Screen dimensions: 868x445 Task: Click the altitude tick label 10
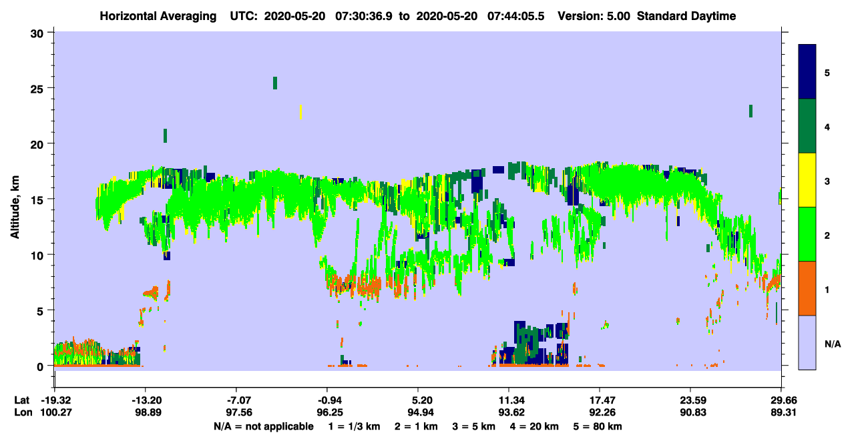pyautogui.click(x=38, y=255)
